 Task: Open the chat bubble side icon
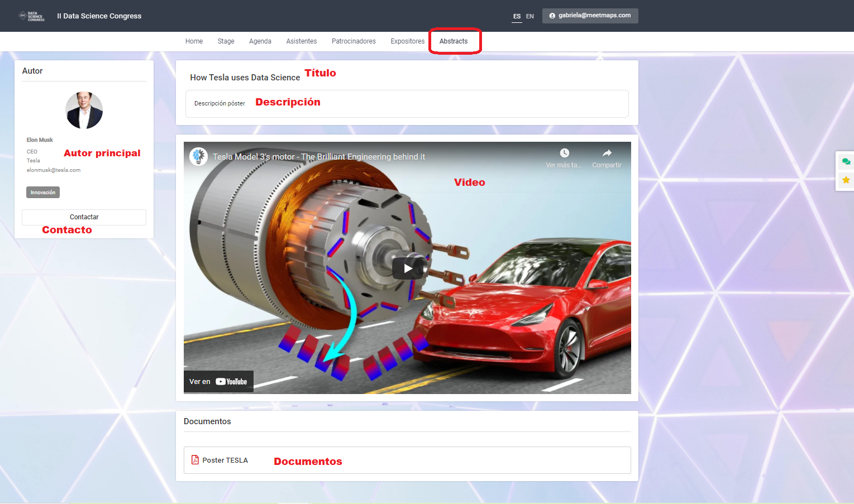[846, 161]
